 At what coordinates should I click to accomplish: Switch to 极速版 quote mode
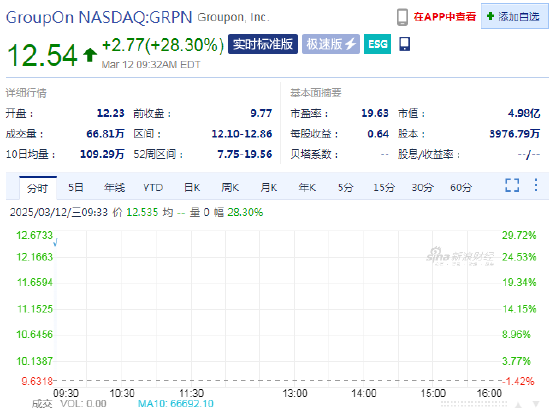[x=331, y=44]
